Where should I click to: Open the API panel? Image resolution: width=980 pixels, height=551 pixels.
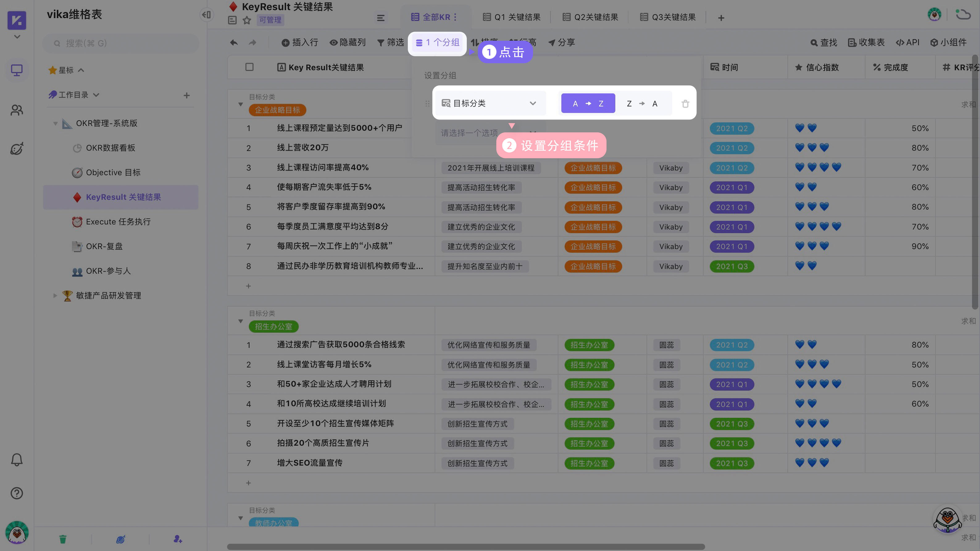tap(908, 43)
